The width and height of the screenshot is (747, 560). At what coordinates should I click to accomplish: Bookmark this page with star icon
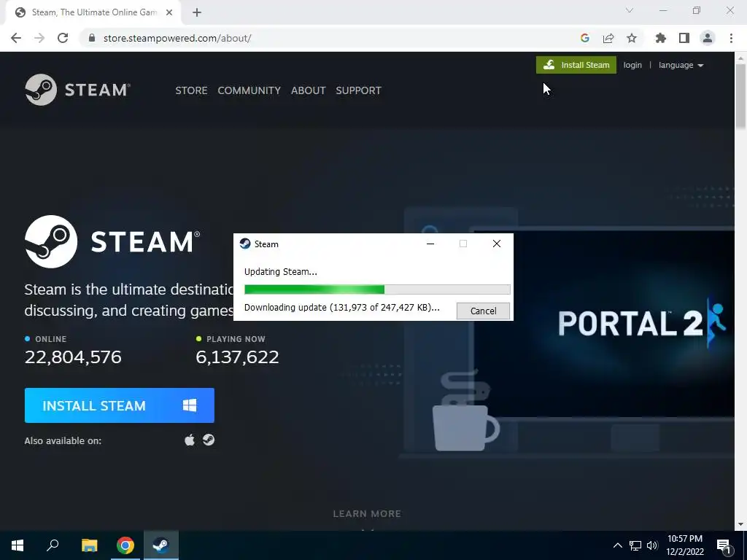[632, 38]
